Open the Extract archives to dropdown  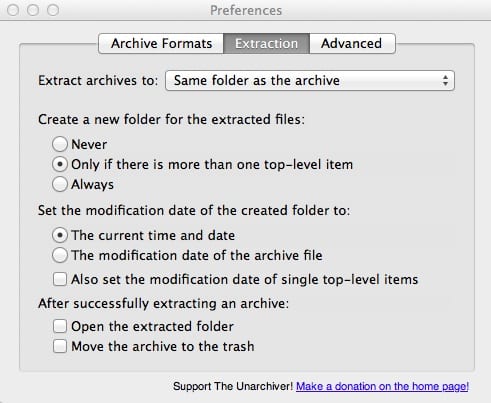coord(310,81)
